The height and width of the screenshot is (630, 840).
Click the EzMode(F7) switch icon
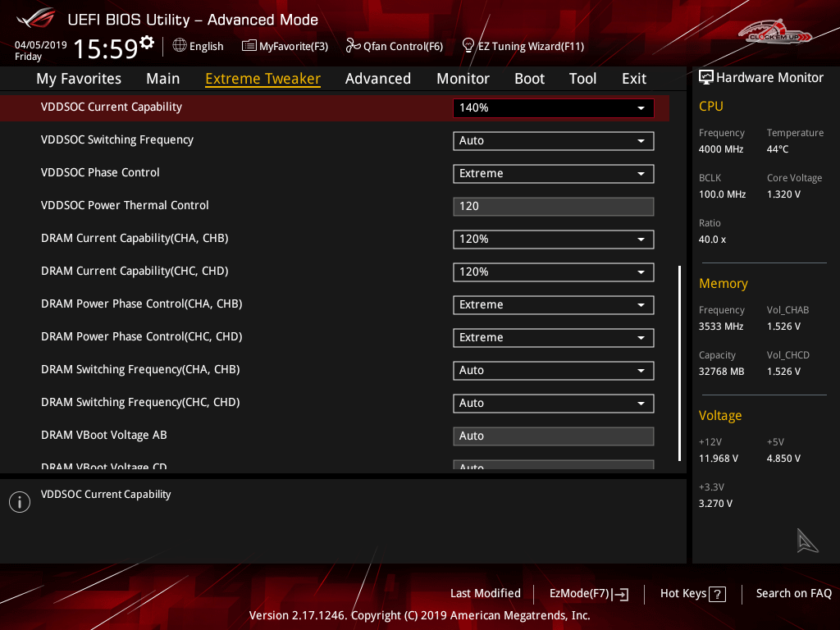(x=621, y=594)
